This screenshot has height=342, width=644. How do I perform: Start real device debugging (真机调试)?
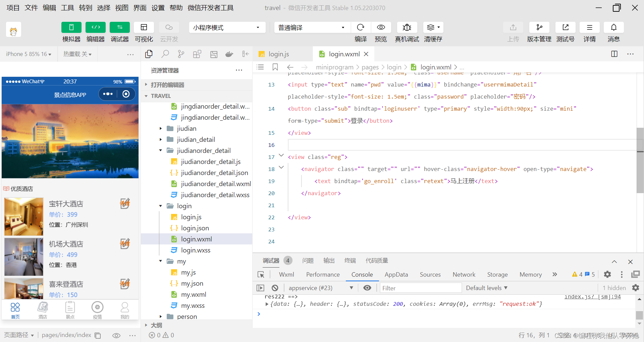point(407,27)
